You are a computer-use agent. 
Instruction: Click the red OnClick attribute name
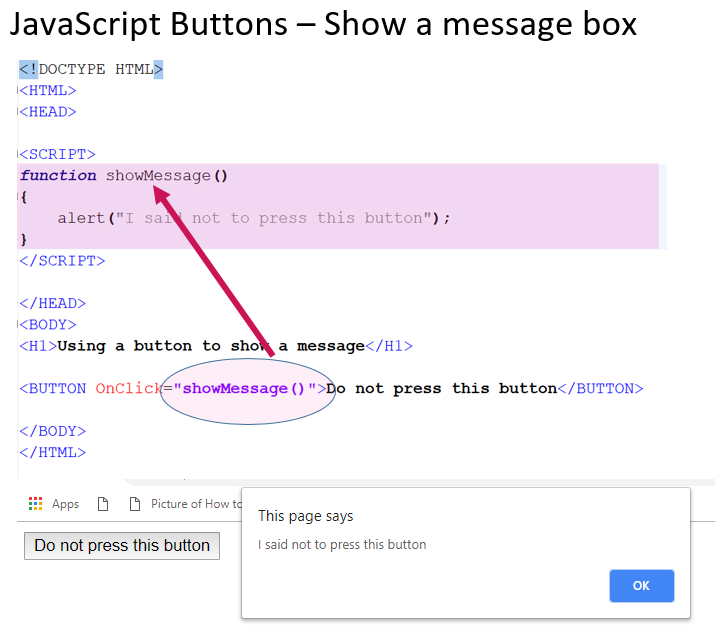[128, 389]
